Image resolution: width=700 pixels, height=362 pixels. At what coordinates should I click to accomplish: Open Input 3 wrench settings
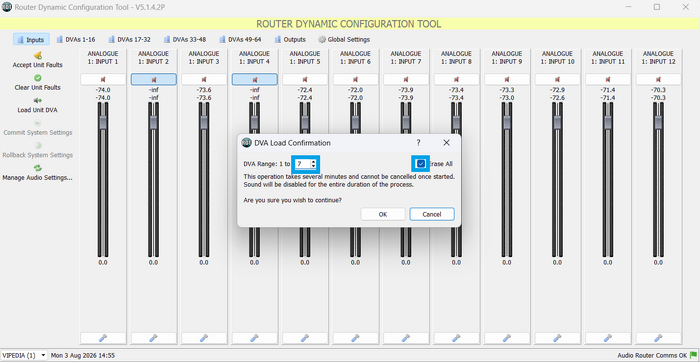pyautogui.click(x=204, y=338)
